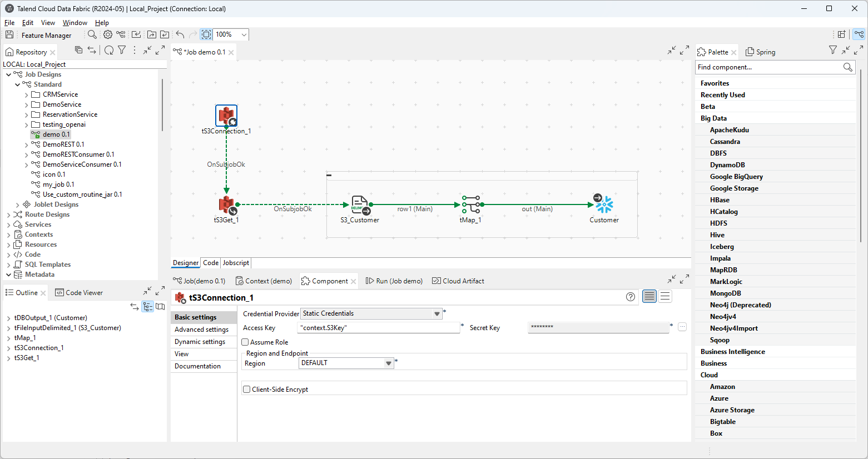Open the Run (Job demo) tab
The image size is (868, 459).
(394, 281)
